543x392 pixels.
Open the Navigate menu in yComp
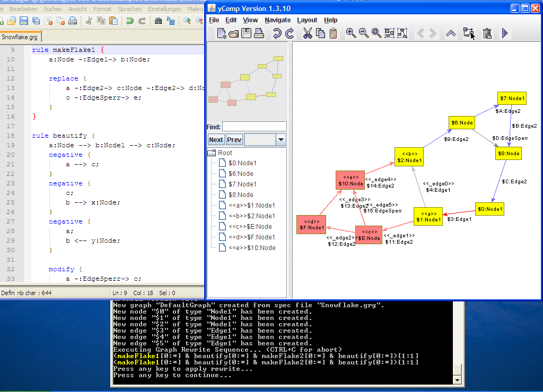click(x=278, y=20)
